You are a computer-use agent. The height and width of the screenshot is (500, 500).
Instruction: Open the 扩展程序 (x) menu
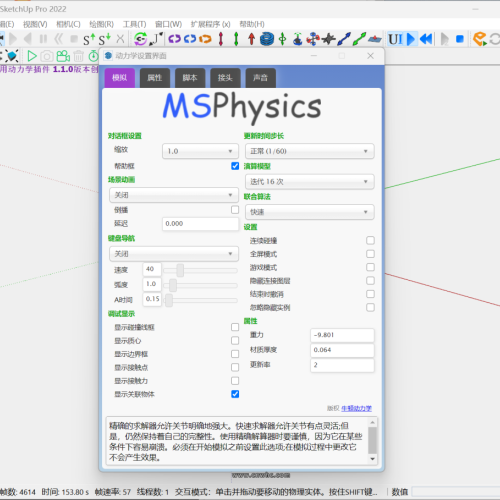point(210,24)
